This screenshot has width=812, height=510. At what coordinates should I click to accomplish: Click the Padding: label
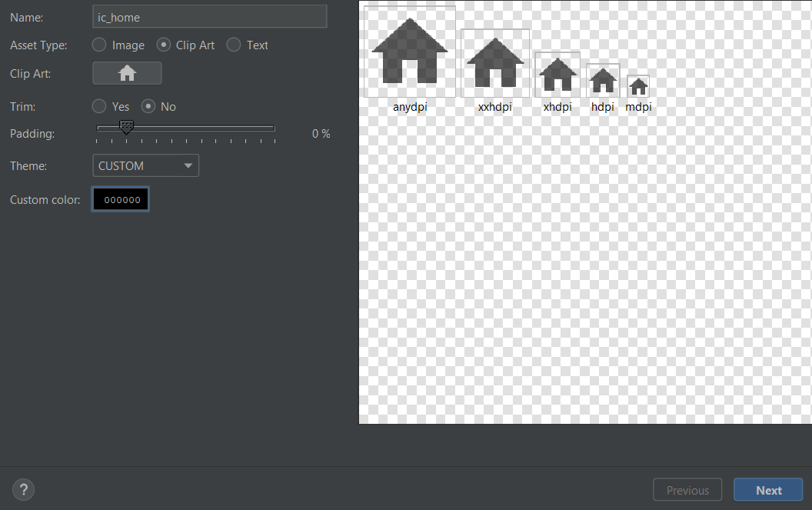(32, 134)
